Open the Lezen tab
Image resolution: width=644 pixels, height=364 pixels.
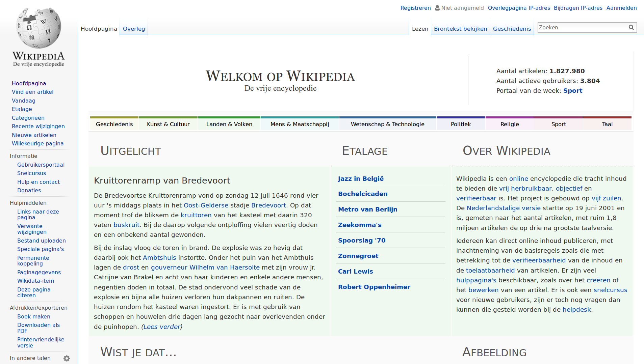point(420,29)
